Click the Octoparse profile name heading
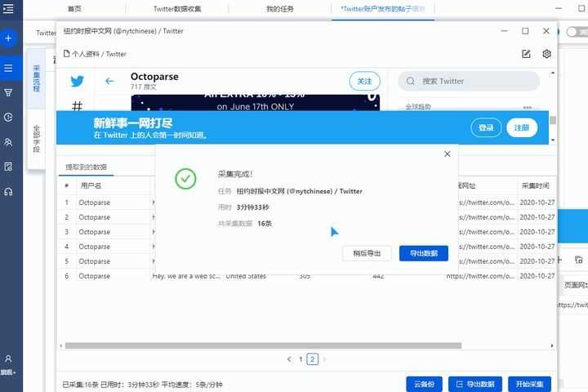The height and width of the screenshot is (392, 588). (x=154, y=77)
